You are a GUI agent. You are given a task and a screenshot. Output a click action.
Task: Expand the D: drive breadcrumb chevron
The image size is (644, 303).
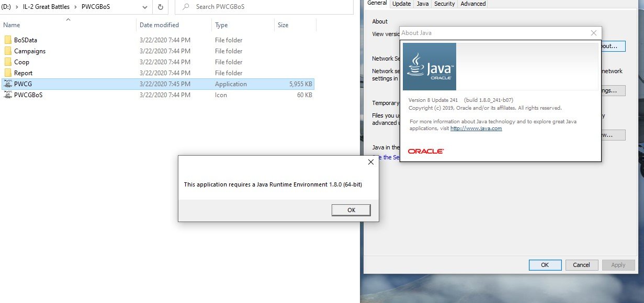(17, 7)
